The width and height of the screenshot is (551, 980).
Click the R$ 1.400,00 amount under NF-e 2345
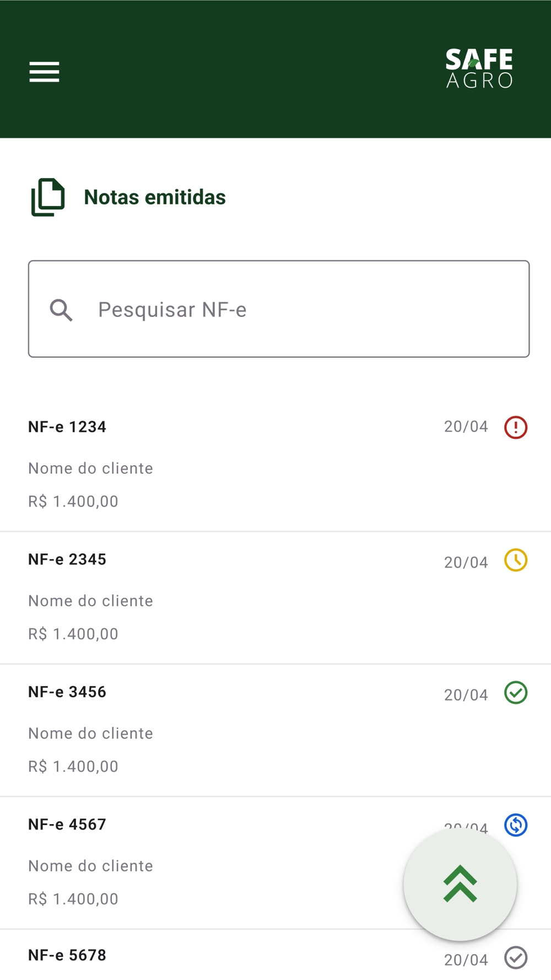[x=73, y=634]
